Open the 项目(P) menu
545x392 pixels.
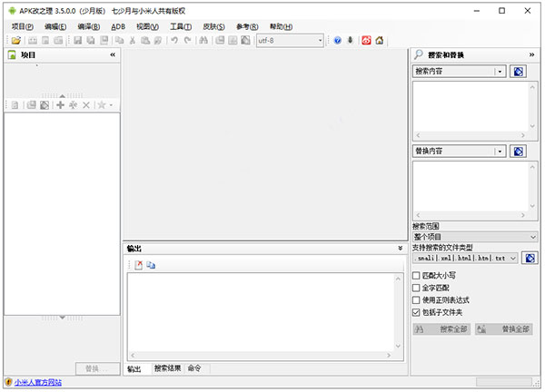pyautogui.click(x=23, y=26)
